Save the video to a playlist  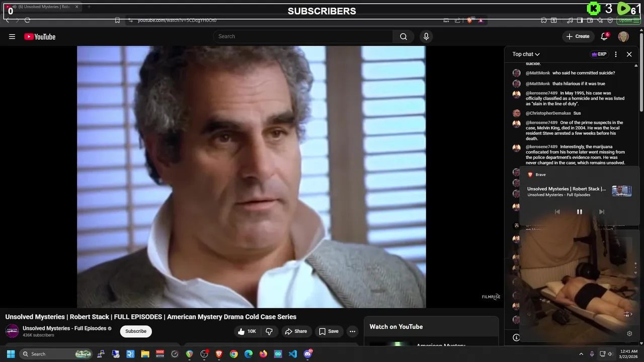click(x=329, y=331)
